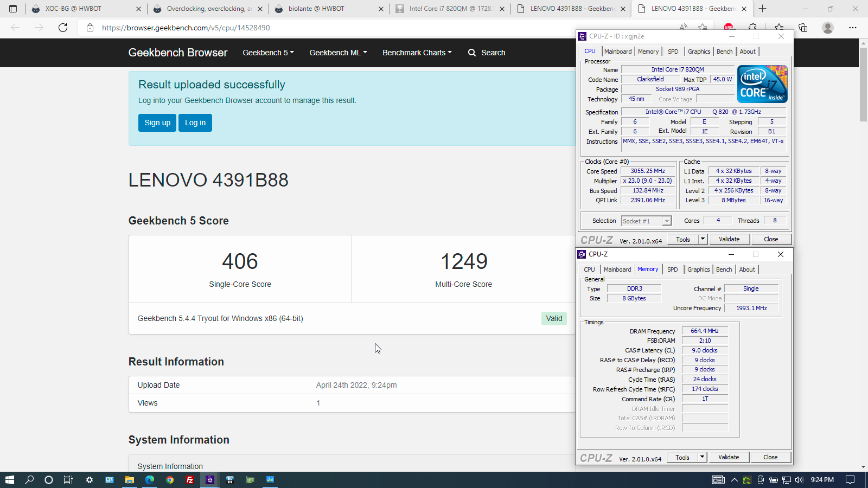Screen dimensions: 868x488
Task: Open Tools dropdown arrow in lower CPU-Z
Action: coord(702,457)
